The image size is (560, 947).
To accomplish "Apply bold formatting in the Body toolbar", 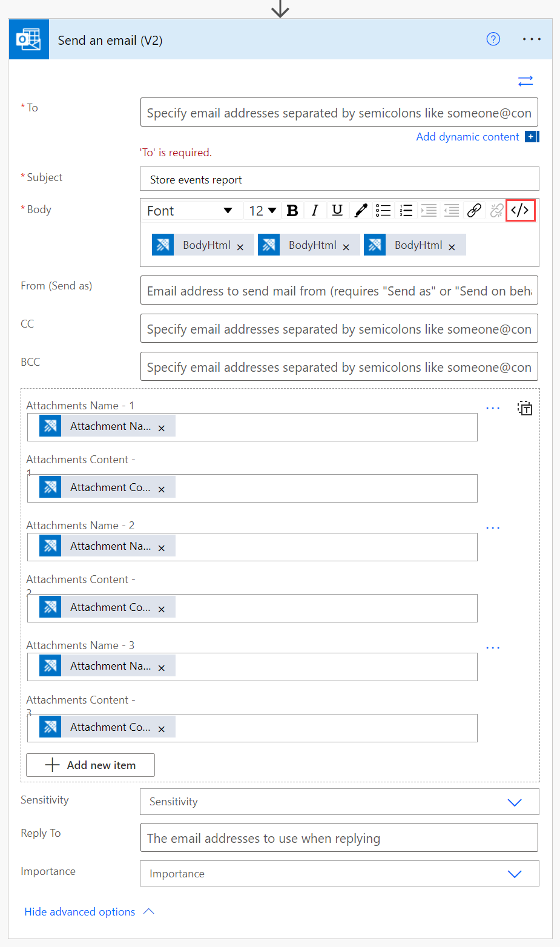I will (292, 210).
